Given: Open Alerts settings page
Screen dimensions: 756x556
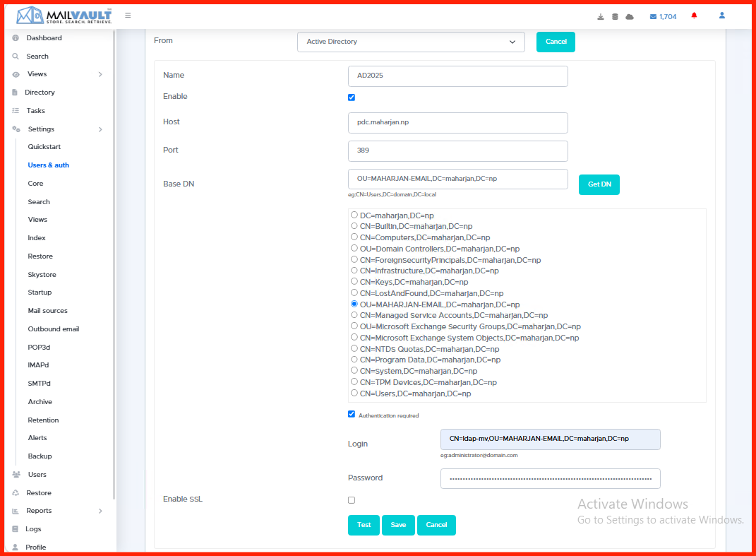Looking at the screenshot, I should point(37,438).
